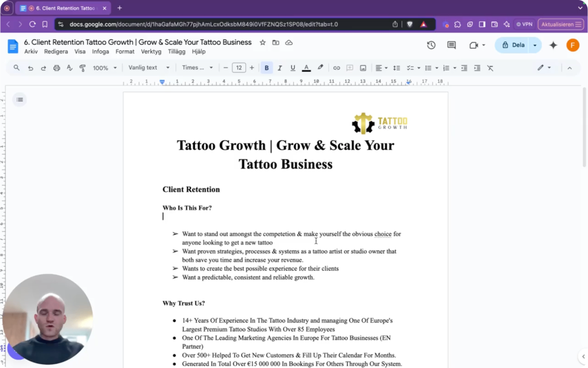Star the document

coord(262,42)
